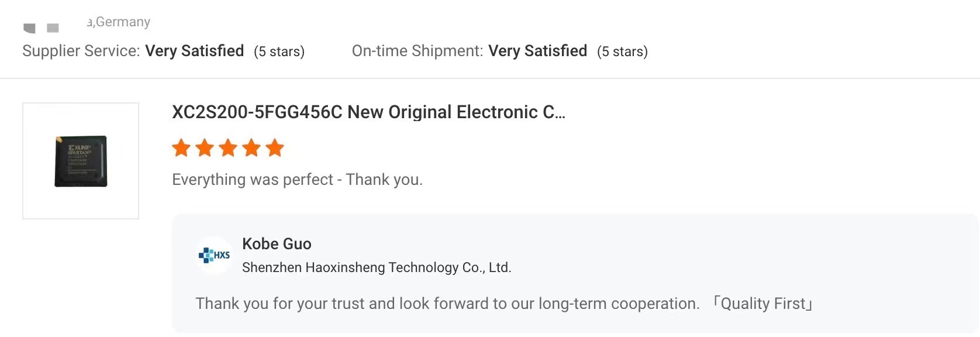
Task: Open the Xilinx chip product thumbnail
Action: (x=81, y=161)
